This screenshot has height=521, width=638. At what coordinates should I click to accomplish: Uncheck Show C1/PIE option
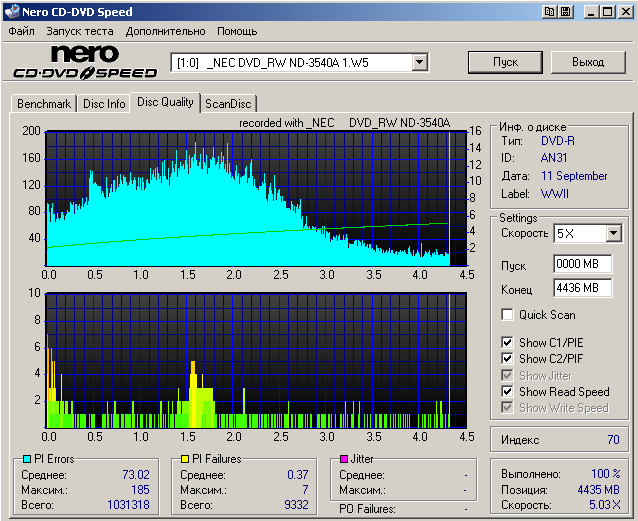(x=508, y=343)
